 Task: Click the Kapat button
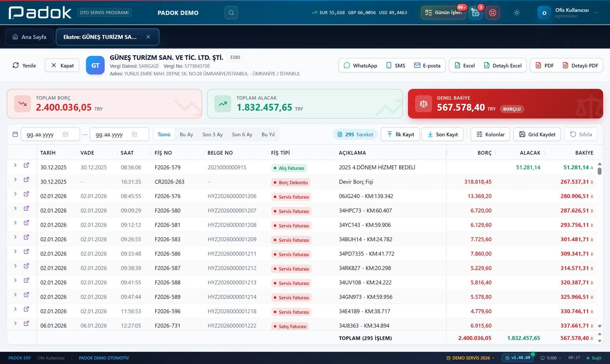click(x=62, y=65)
